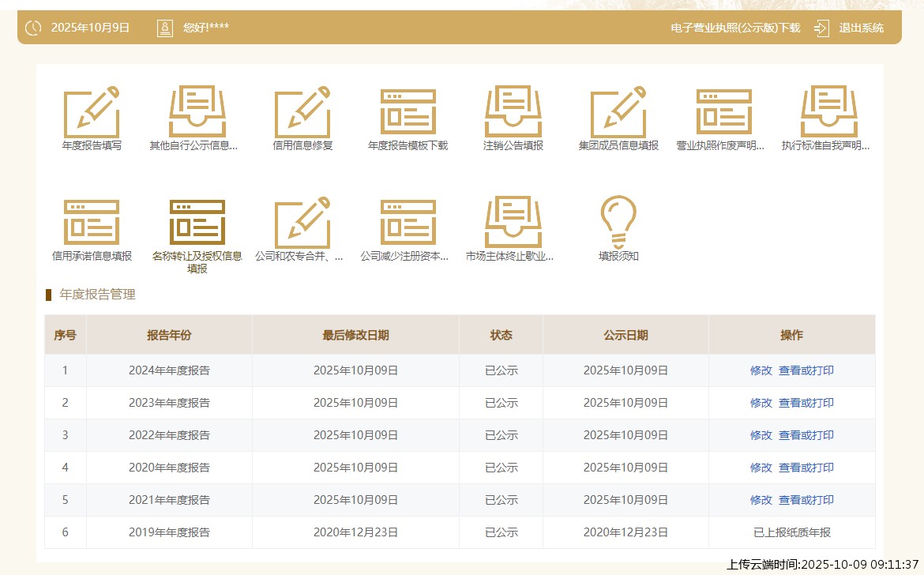Click the 填报须知 lightbulb icon
Screen dimensions: 924x575
[x=618, y=223]
